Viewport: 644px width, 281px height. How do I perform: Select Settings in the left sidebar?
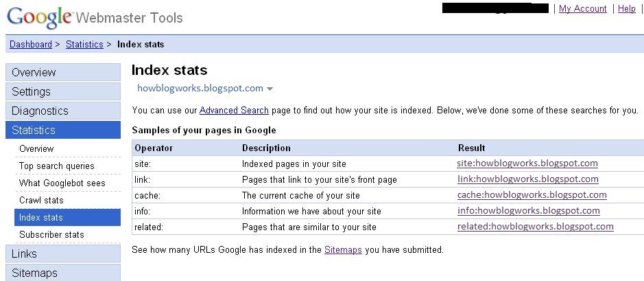point(63,91)
